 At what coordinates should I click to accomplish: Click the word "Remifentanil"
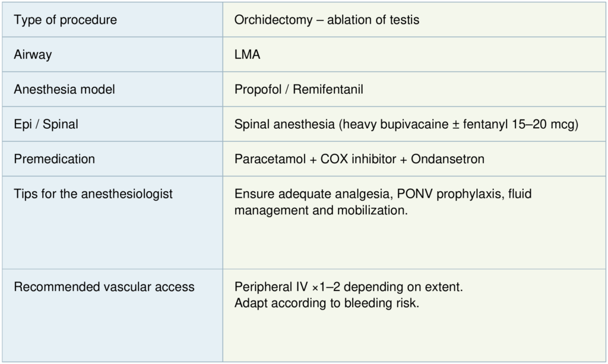tap(328, 90)
